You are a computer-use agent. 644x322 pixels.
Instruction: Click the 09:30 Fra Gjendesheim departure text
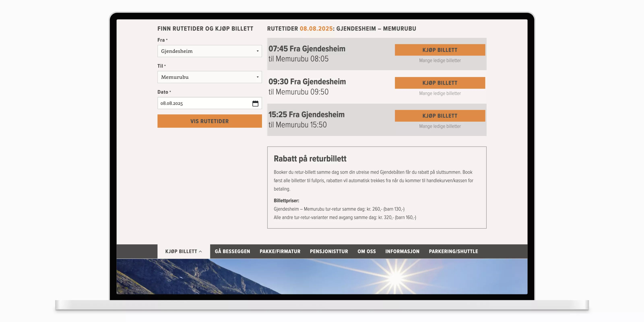[x=307, y=82]
